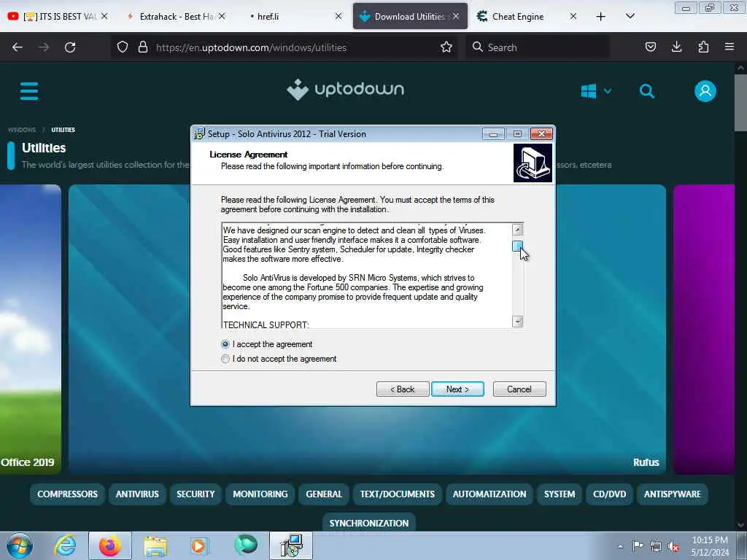The width and height of the screenshot is (747, 560).
Task: Click the Back button in setup dialog
Action: pos(403,389)
